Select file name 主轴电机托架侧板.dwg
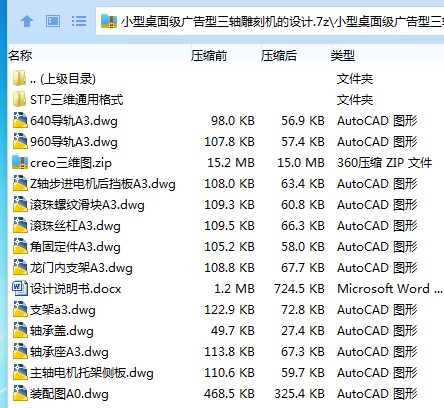 click(92, 373)
